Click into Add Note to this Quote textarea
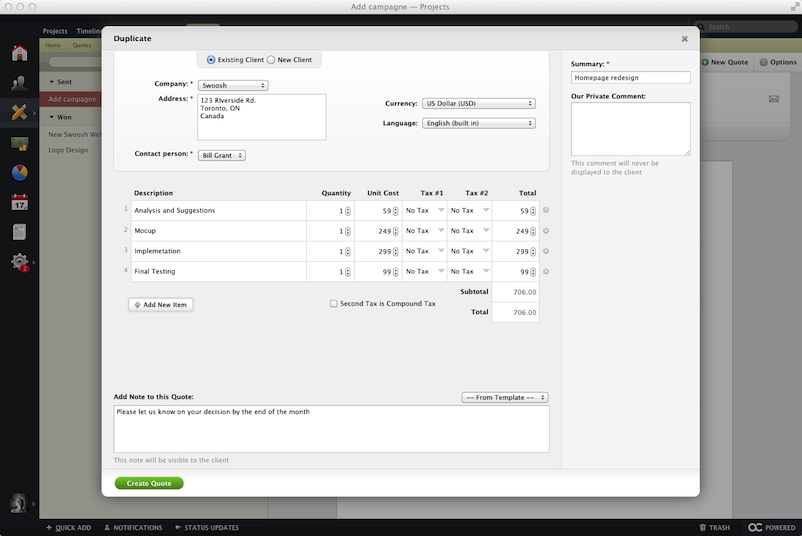The image size is (802, 536). [331, 429]
